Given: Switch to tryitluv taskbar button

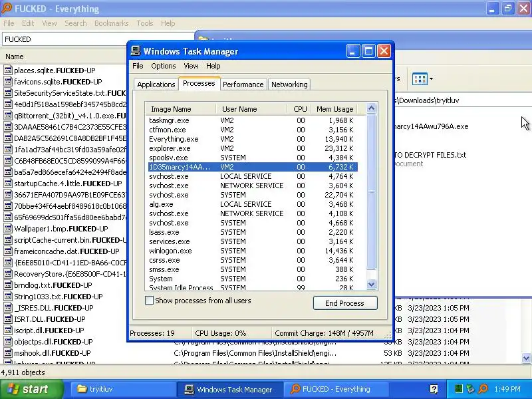Looking at the screenshot, I should pyautogui.click(x=122, y=389).
